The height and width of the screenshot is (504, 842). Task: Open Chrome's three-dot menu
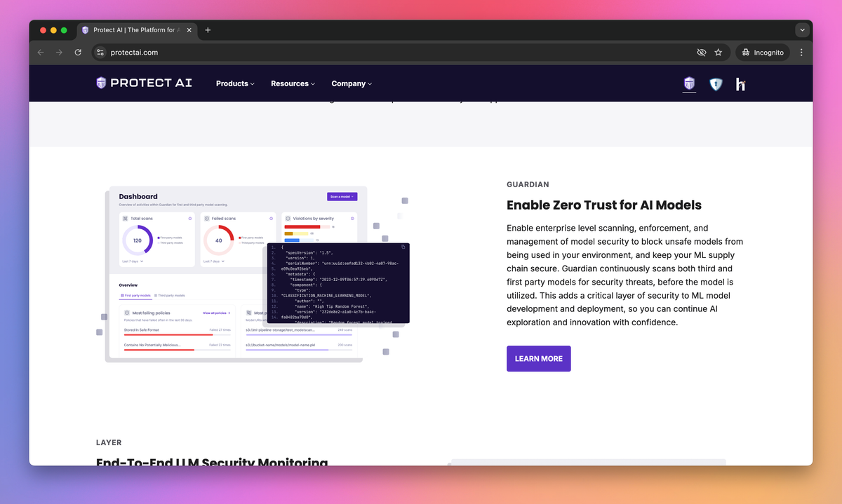point(802,53)
